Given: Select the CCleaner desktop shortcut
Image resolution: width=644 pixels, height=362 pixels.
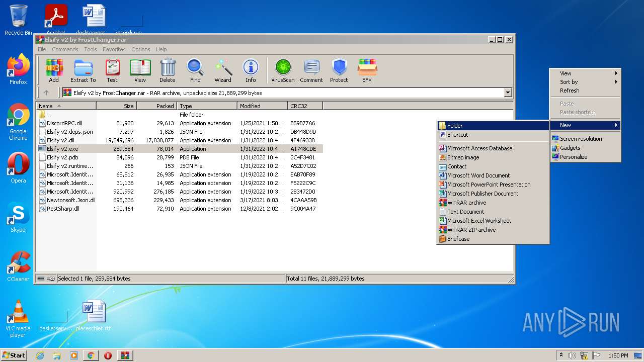Looking at the screenshot, I should pos(18,266).
